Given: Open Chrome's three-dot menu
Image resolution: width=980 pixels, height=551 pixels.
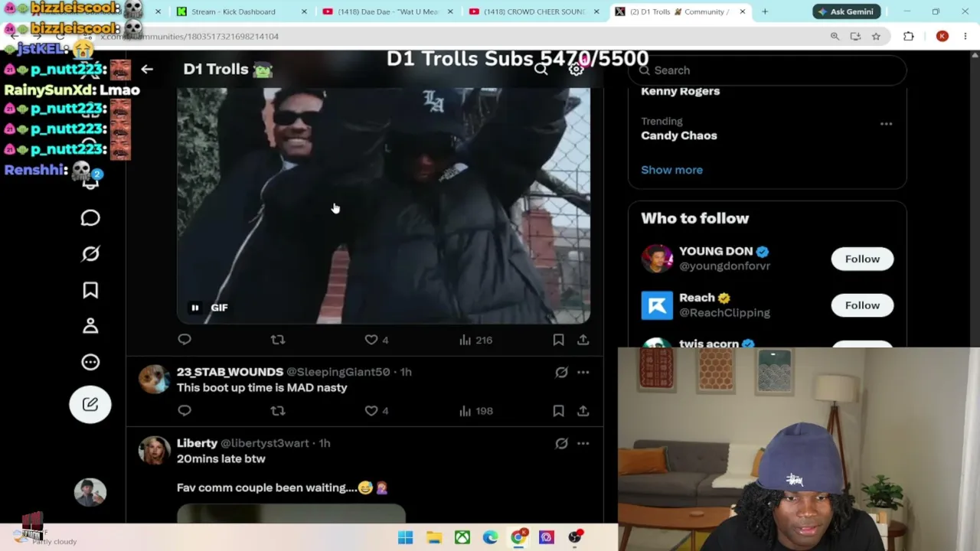Looking at the screenshot, I should point(965,36).
